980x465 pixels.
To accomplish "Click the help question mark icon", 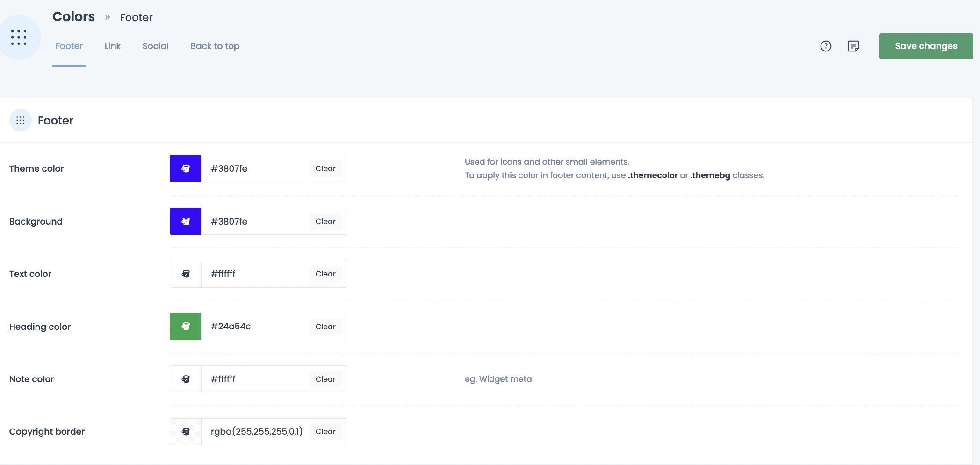I will click(x=826, y=46).
